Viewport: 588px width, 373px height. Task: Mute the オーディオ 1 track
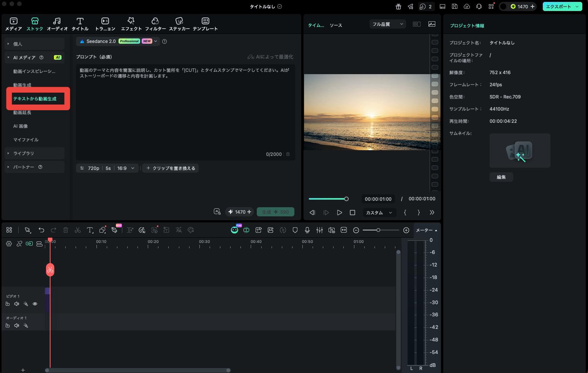pos(17,325)
